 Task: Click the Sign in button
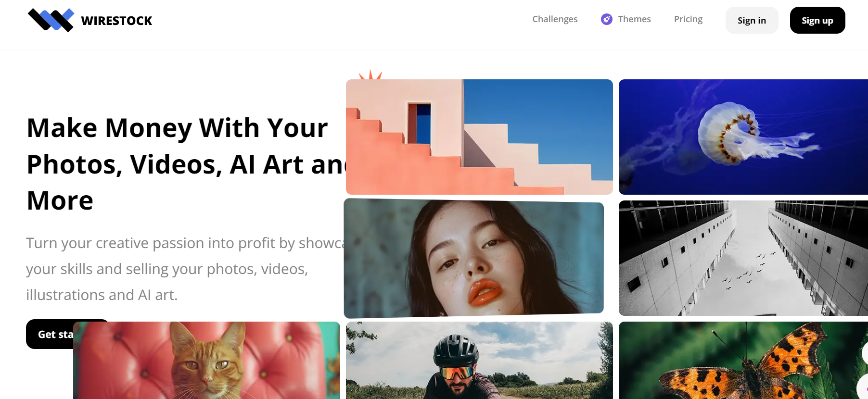[x=752, y=20]
